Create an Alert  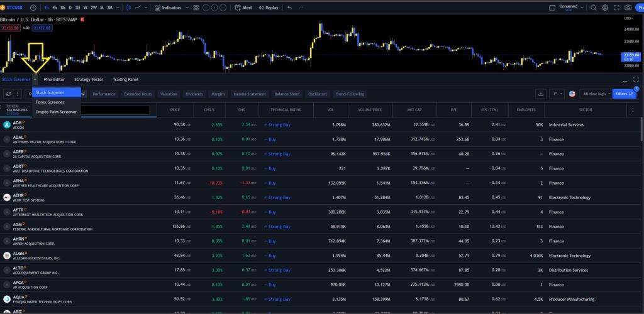point(243,8)
